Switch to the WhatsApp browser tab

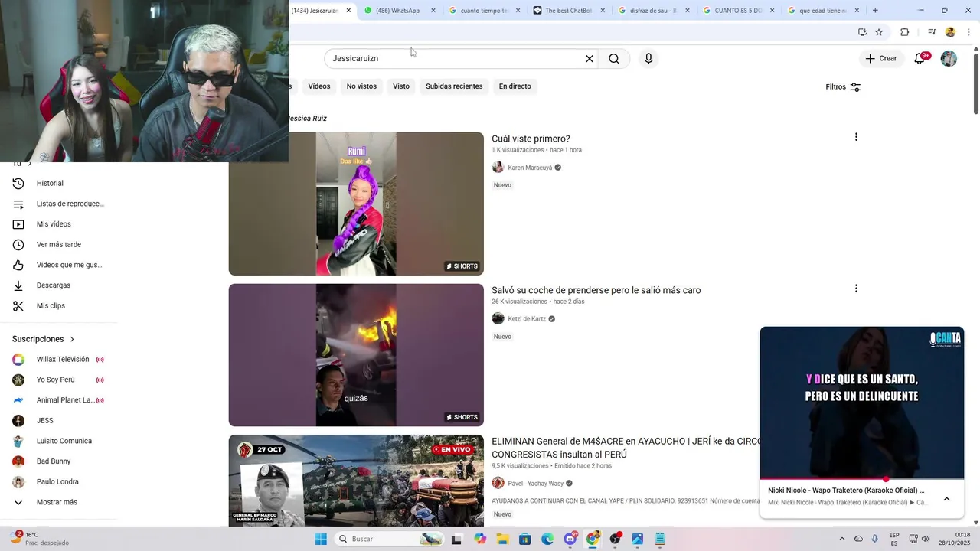pos(398,11)
